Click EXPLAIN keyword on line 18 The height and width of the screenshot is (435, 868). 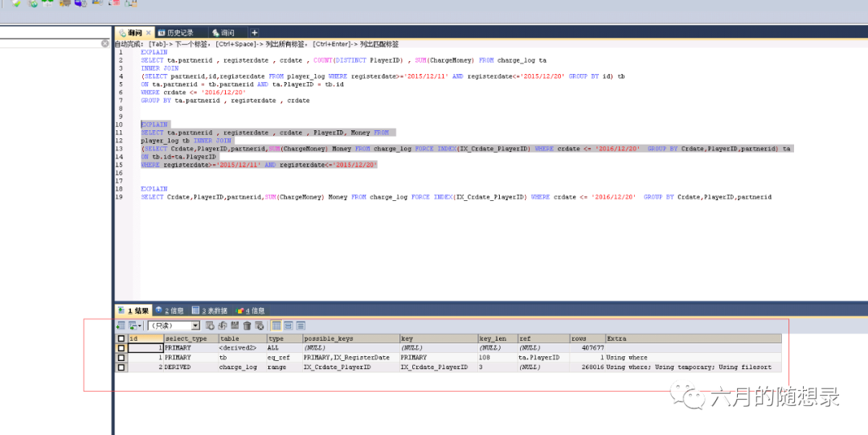point(154,189)
